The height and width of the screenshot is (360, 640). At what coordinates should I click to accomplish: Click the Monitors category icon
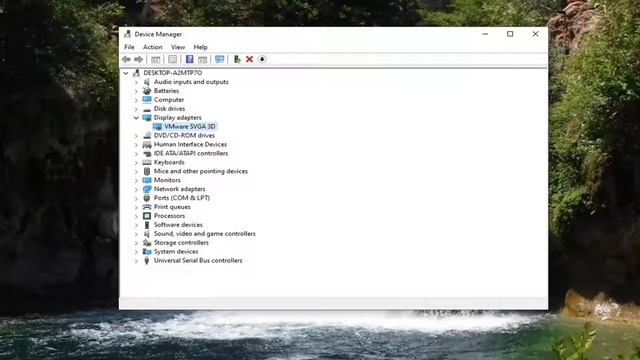[x=147, y=180]
